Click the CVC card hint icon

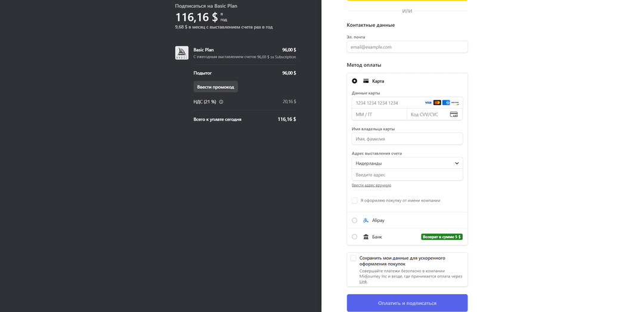454,115
